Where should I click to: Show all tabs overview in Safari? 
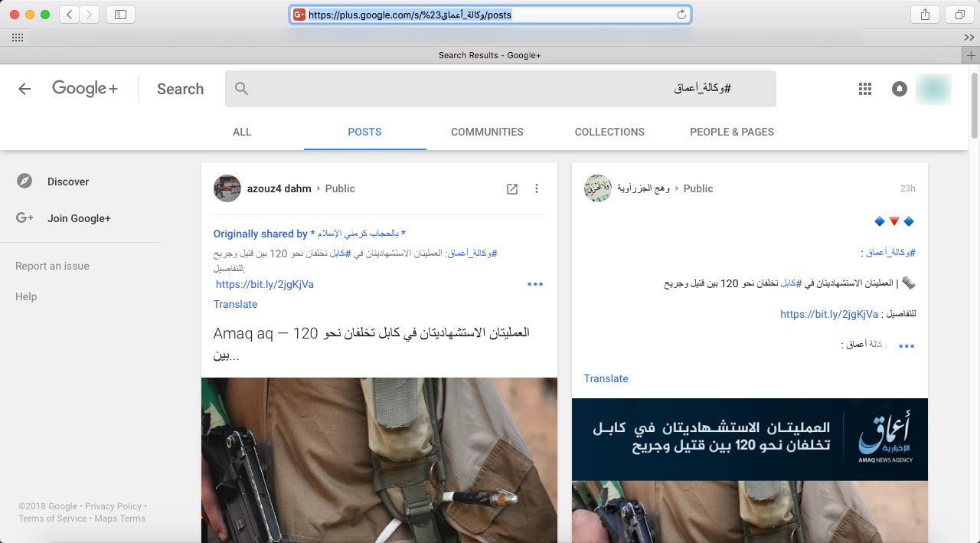pos(959,15)
